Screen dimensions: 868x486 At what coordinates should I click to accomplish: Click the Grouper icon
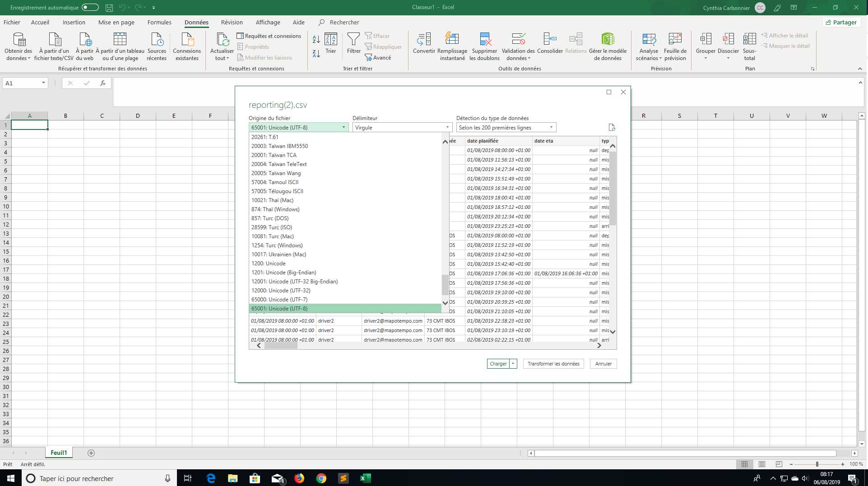[x=706, y=39]
